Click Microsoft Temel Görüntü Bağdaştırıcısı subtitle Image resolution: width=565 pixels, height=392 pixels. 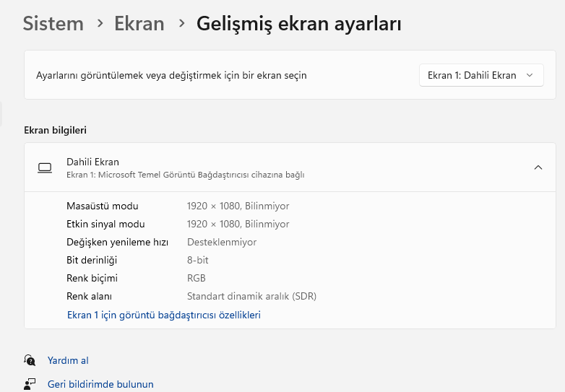(x=186, y=175)
